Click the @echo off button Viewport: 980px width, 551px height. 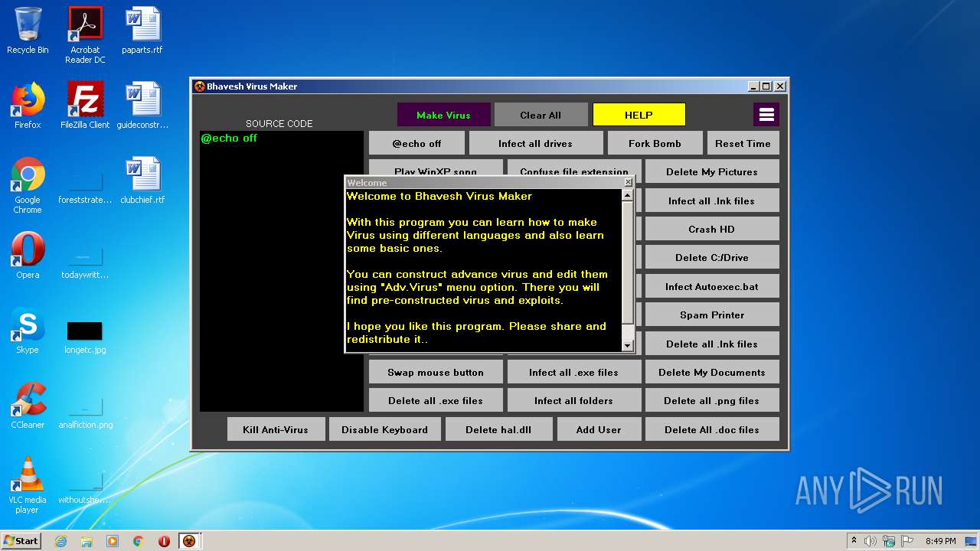pos(416,143)
